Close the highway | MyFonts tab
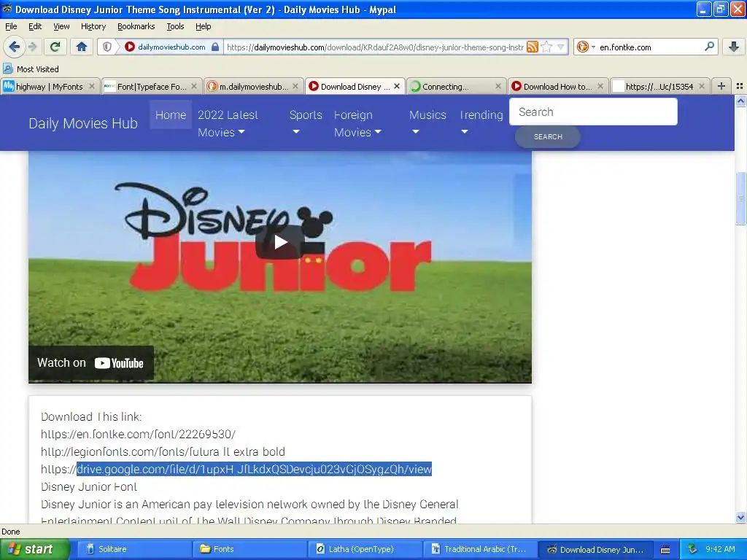 point(92,86)
